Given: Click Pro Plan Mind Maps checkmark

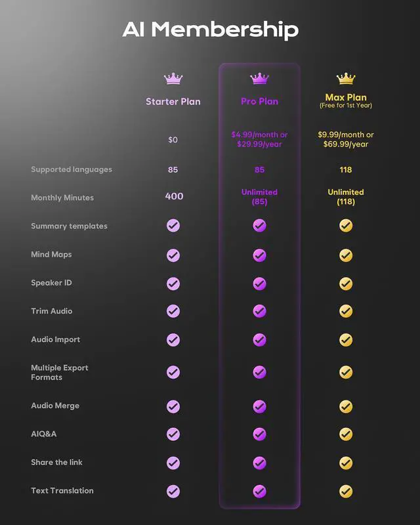Looking at the screenshot, I should (259, 255).
